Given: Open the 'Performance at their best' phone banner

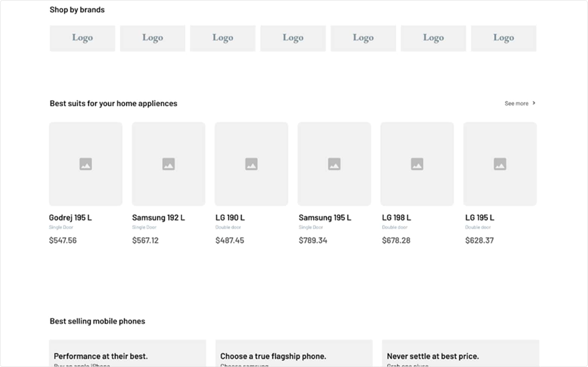Looking at the screenshot, I should [x=127, y=353].
